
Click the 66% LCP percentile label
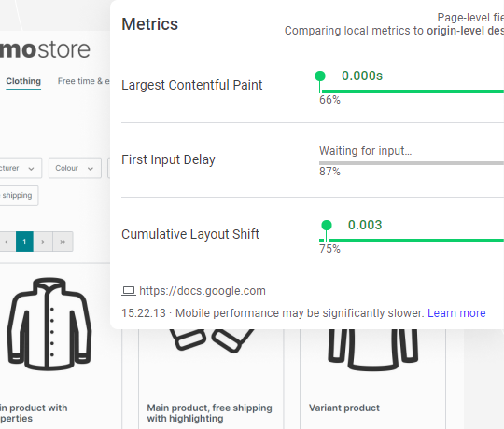329,100
